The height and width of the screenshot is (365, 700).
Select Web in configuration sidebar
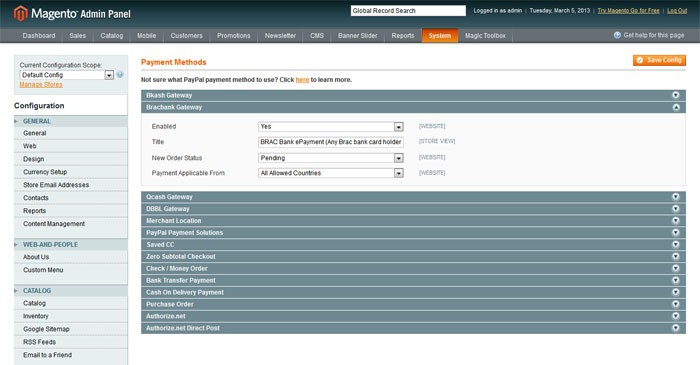(71, 146)
